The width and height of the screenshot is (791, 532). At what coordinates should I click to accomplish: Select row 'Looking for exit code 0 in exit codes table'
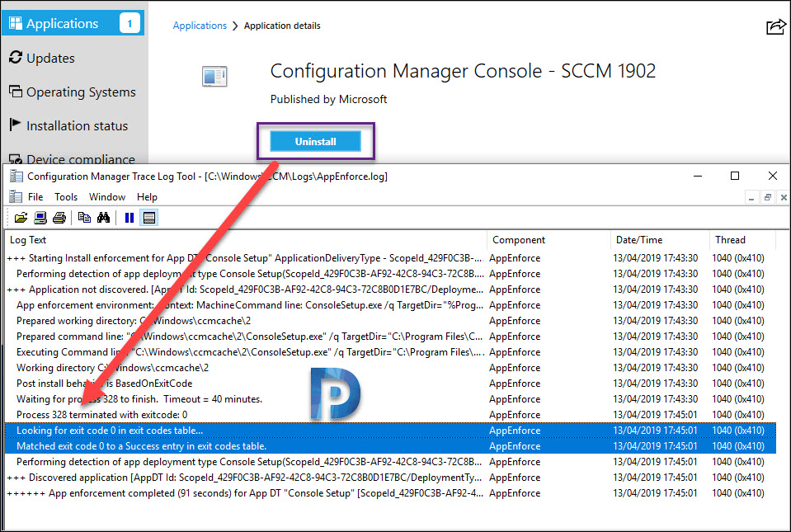click(390, 431)
